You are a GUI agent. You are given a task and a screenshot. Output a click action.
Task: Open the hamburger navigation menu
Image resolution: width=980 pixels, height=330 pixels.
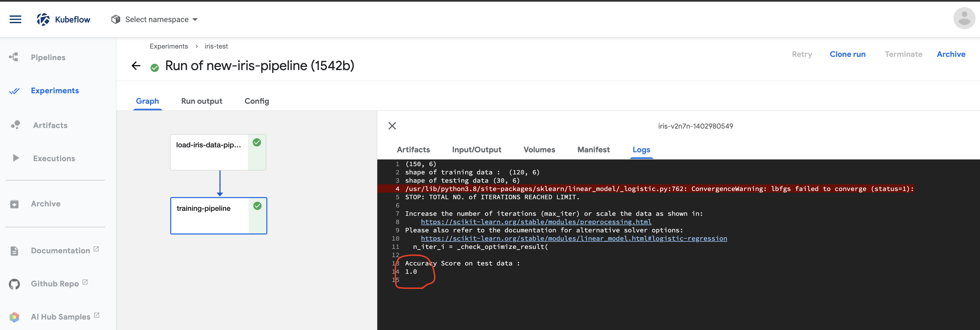pyautogui.click(x=15, y=19)
